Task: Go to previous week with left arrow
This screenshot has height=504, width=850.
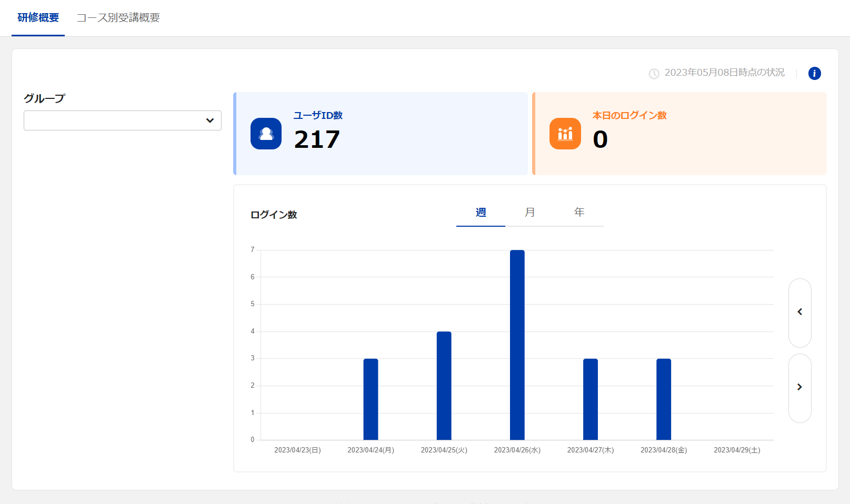Action: (x=800, y=313)
